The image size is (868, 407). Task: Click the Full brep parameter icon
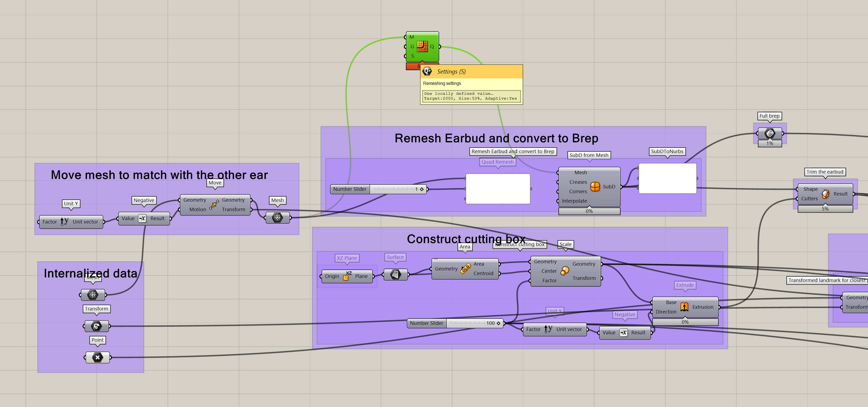(x=770, y=133)
